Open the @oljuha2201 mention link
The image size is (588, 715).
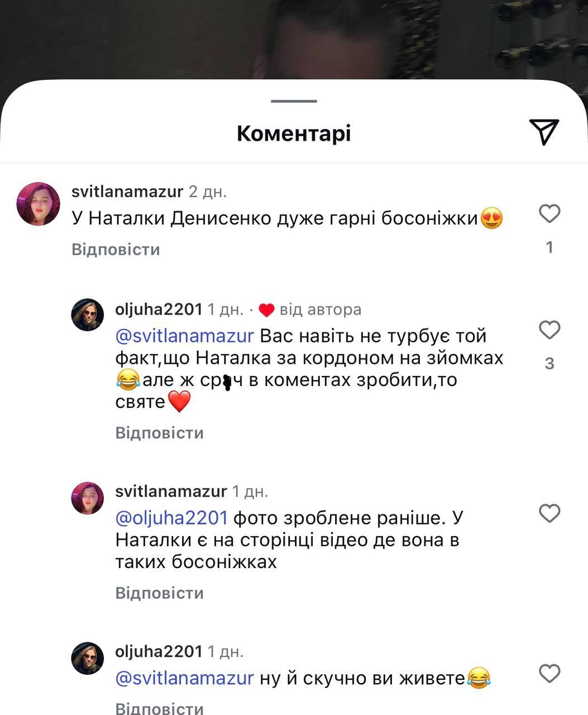coord(171,518)
